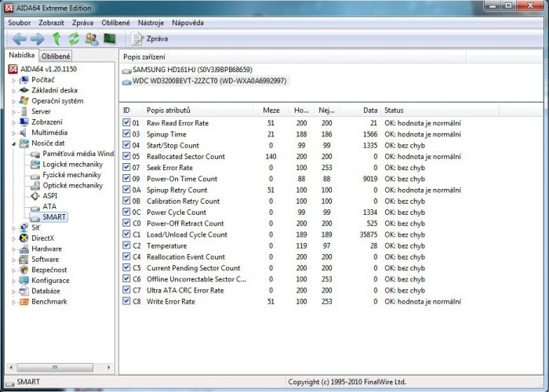This screenshot has width=549, height=392.
Task: Uncheck the Raw Read Error Rate checkbox
Action: 127,123
